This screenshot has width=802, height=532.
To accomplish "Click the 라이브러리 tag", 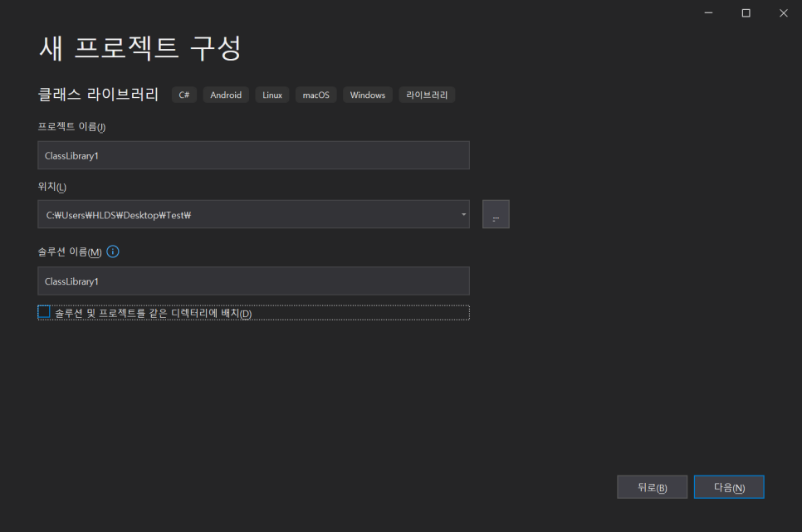I will [427, 95].
